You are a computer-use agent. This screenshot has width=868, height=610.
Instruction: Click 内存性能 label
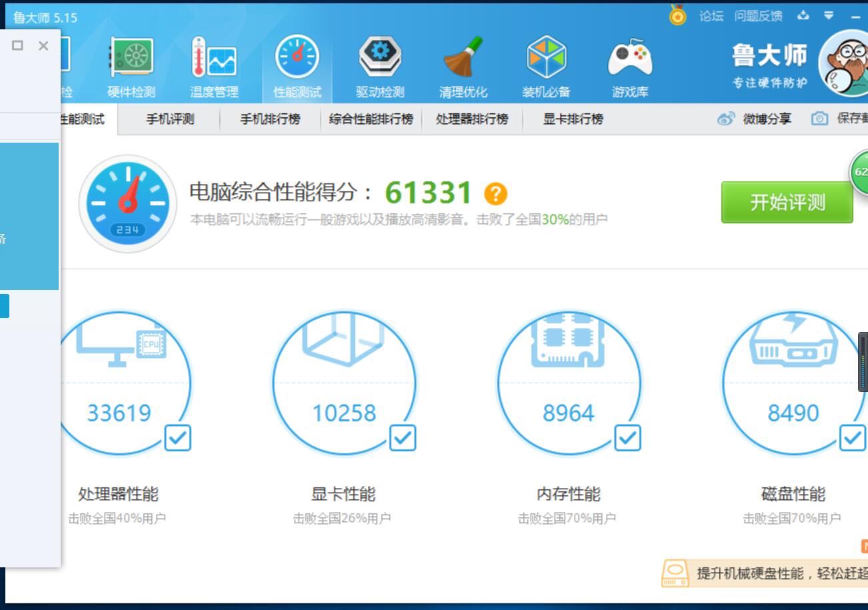(569, 495)
